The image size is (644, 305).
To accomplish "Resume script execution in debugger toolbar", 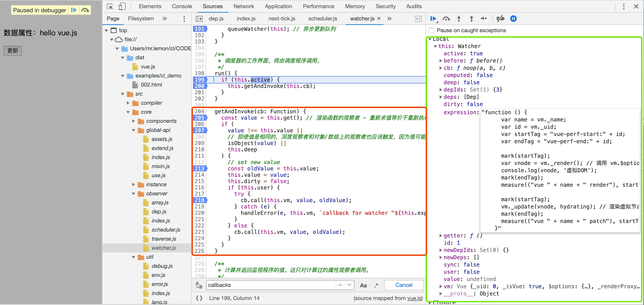I will point(433,19).
